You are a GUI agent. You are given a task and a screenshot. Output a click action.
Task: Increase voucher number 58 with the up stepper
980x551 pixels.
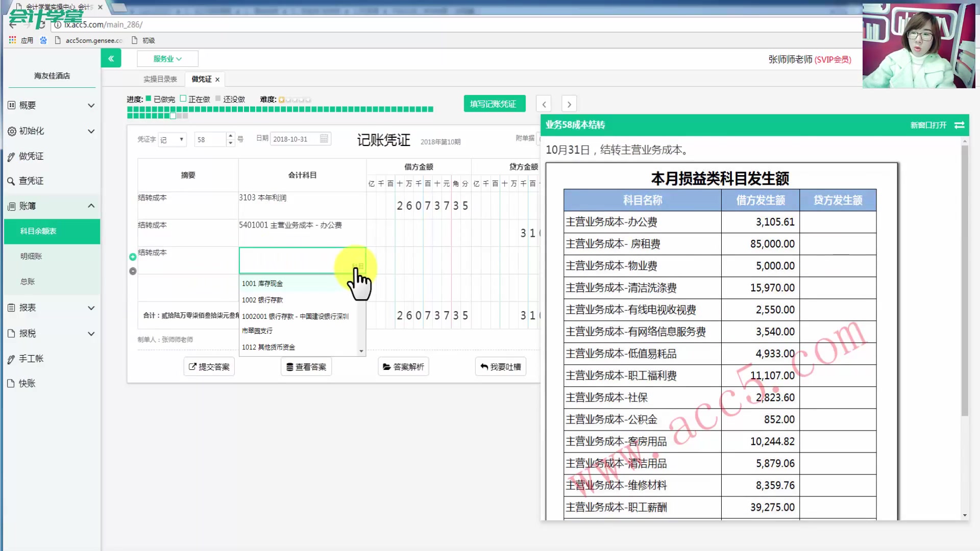230,136
